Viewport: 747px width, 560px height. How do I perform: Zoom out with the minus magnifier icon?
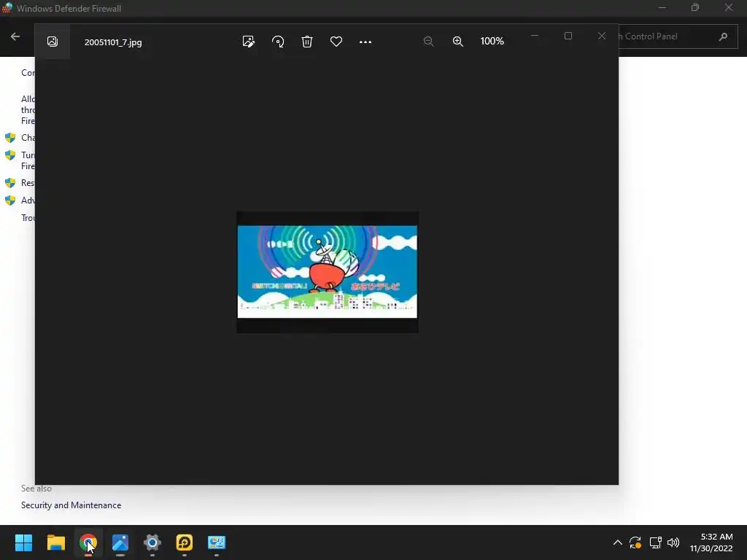429,42
